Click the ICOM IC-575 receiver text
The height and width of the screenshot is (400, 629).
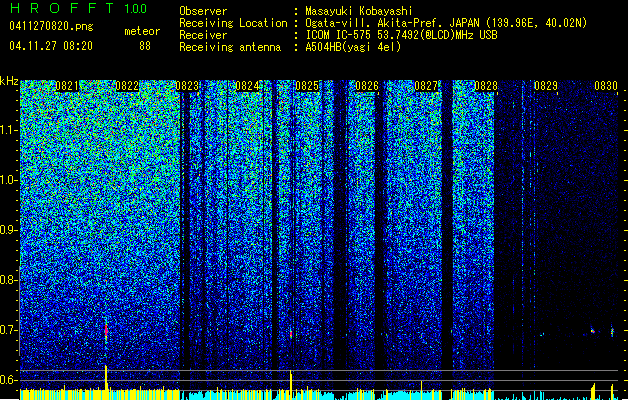coord(401,35)
